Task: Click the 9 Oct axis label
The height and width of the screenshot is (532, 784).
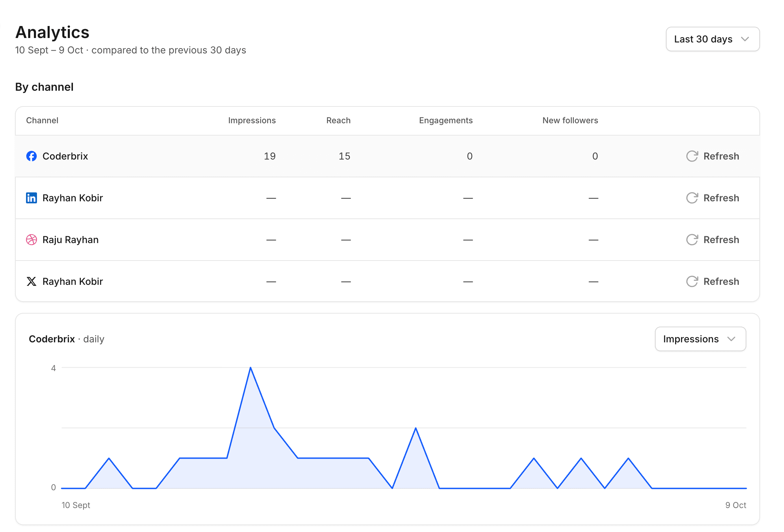Action: point(736,505)
